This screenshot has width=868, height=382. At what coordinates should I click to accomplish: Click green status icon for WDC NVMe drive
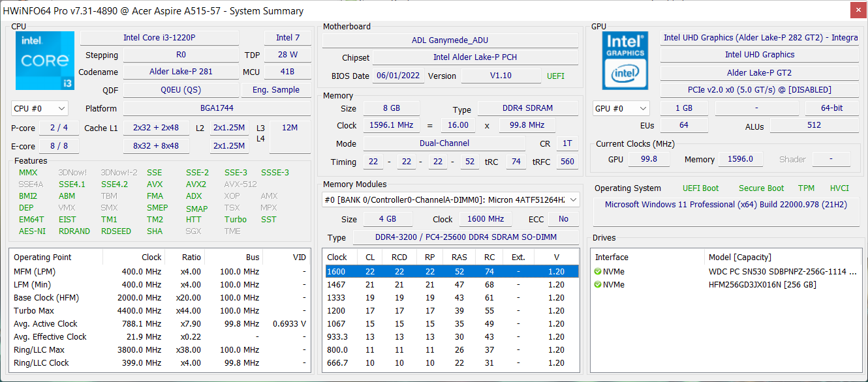pyautogui.click(x=597, y=272)
